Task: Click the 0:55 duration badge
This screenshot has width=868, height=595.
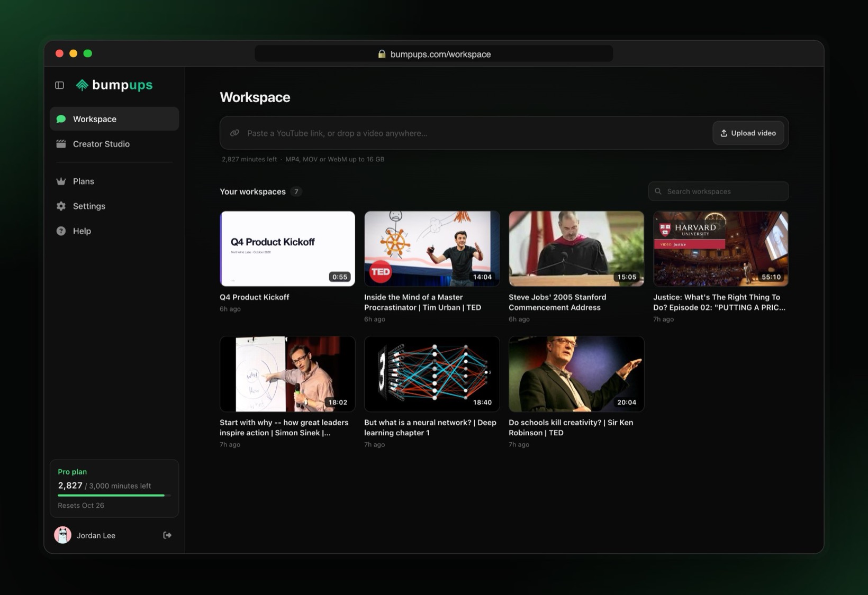Action: click(x=340, y=277)
